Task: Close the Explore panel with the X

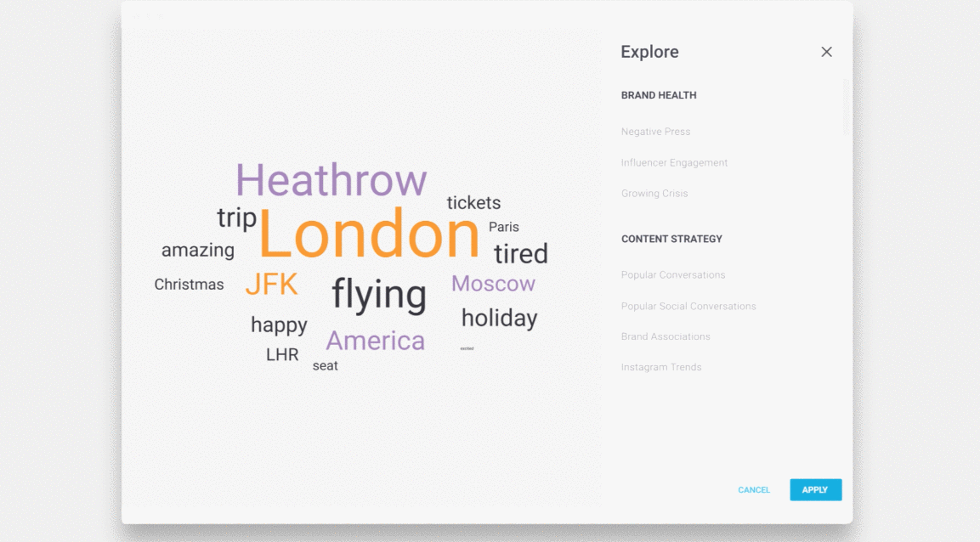Action: click(x=826, y=52)
